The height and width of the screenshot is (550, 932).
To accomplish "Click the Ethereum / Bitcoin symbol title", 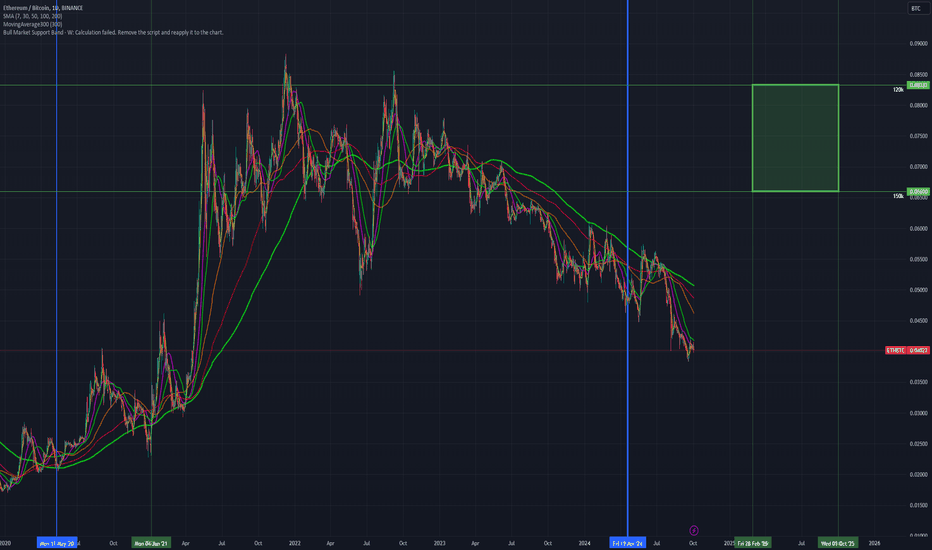I will [43, 8].
